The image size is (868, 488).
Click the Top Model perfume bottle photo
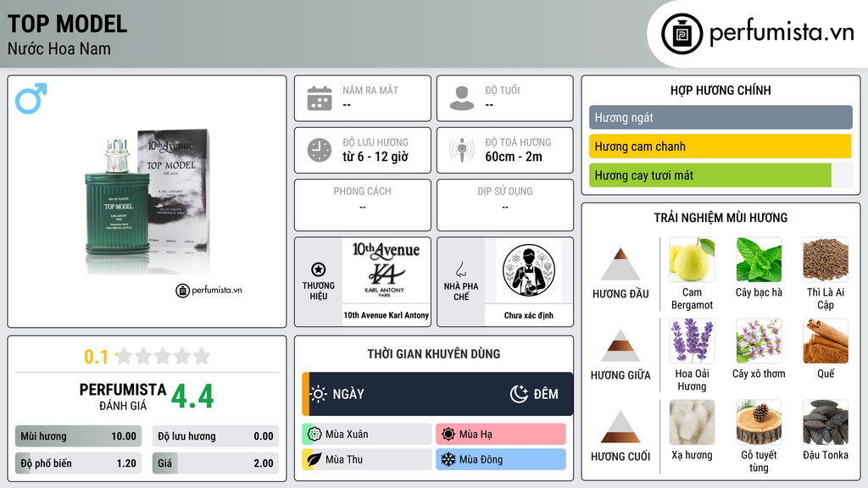click(147, 202)
